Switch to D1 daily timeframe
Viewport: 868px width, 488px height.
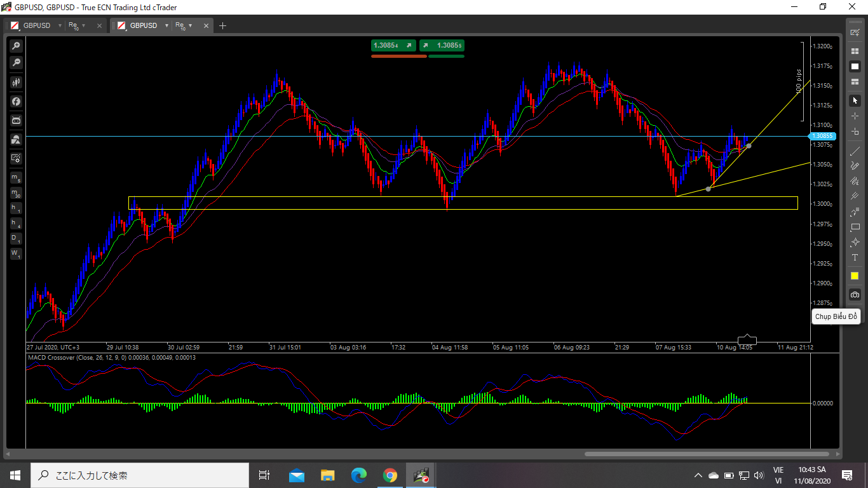coord(15,238)
